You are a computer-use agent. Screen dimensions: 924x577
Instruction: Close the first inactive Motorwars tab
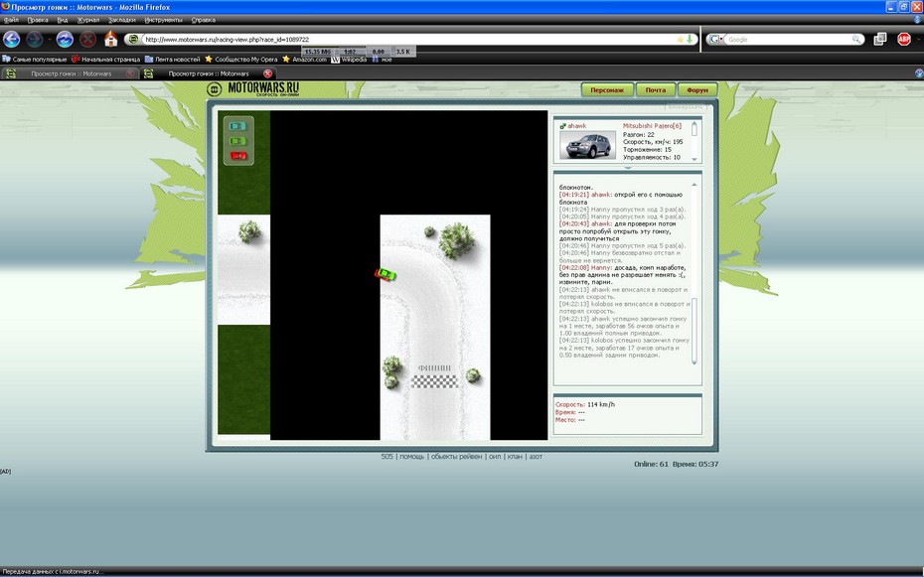[130, 73]
